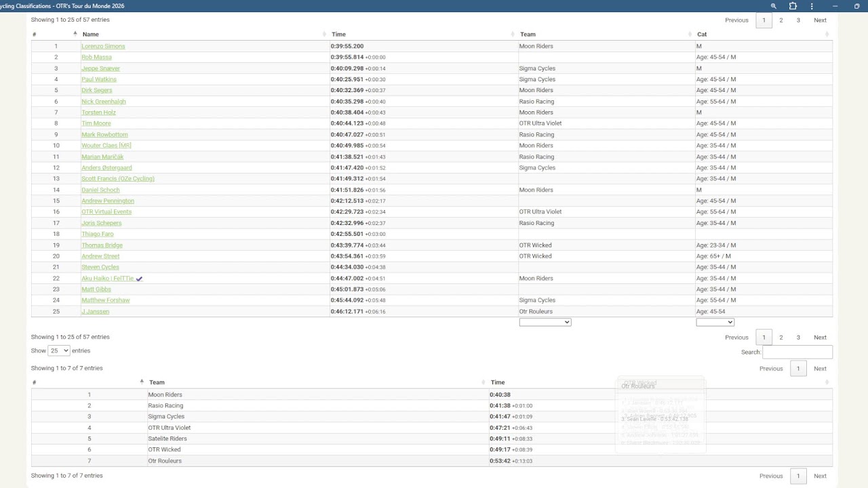Open rider Mark Rowbottom link
Screen dimensions: 868x488
click(x=104, y=135)
